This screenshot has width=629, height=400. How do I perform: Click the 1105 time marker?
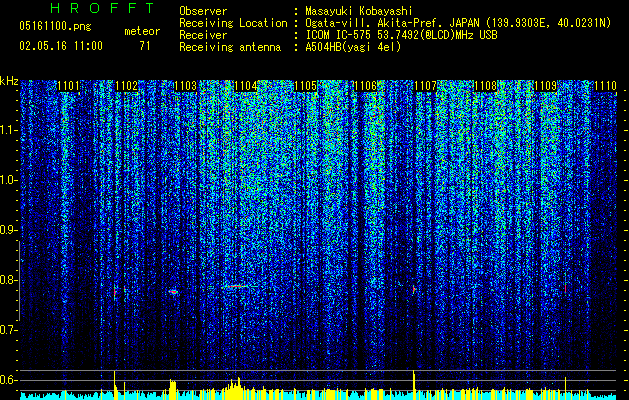coord(306,86)
